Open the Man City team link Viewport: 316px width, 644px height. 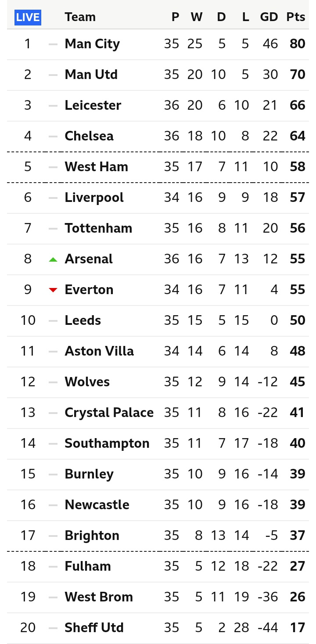[x=92, y=44]
